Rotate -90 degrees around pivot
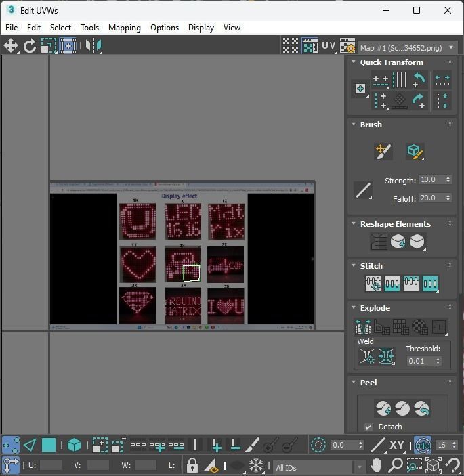This screenshot has height=476, width=464. (419, 80)
